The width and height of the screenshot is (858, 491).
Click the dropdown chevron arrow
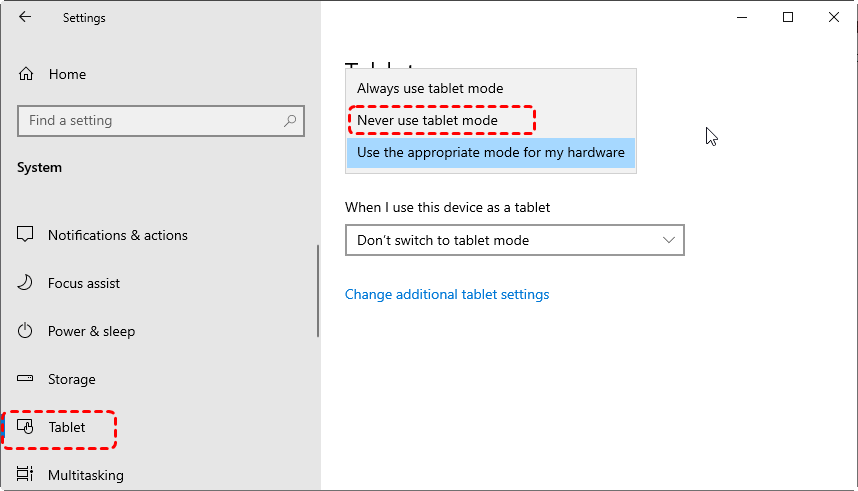[x=670, y=240]
